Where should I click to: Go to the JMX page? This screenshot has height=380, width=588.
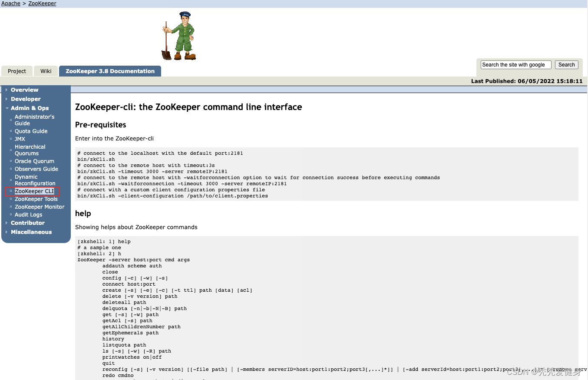tap(20, 139)
